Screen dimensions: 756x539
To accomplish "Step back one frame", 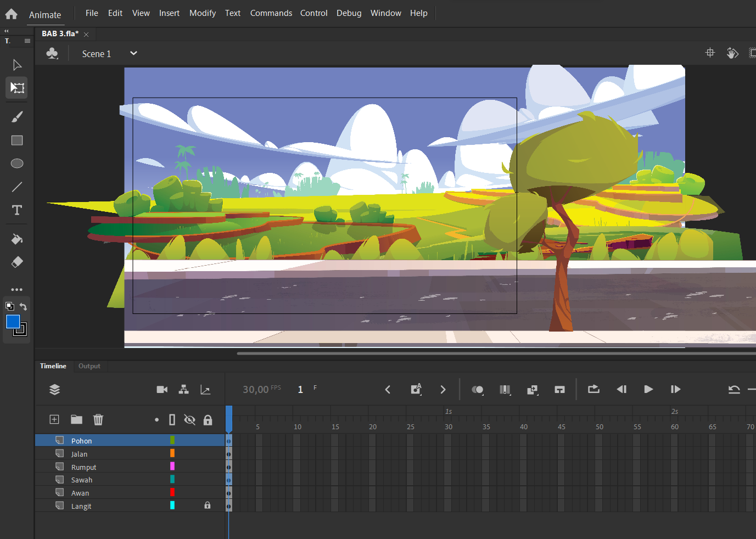I will coord(621,389).
